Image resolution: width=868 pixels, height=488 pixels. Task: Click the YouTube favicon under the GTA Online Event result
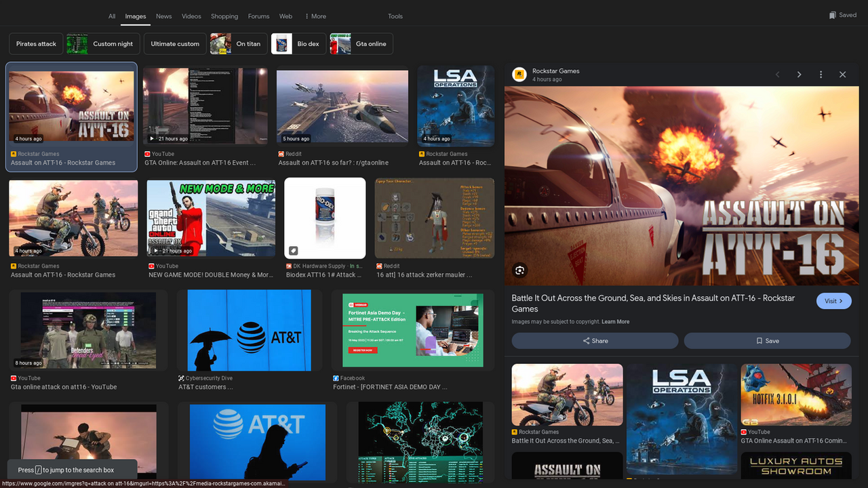point(148,154)
